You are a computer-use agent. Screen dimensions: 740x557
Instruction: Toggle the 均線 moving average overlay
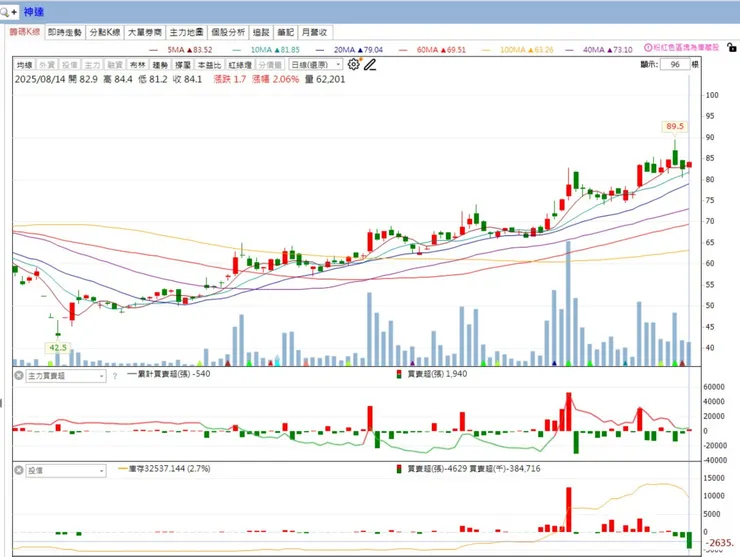[24, 65]
